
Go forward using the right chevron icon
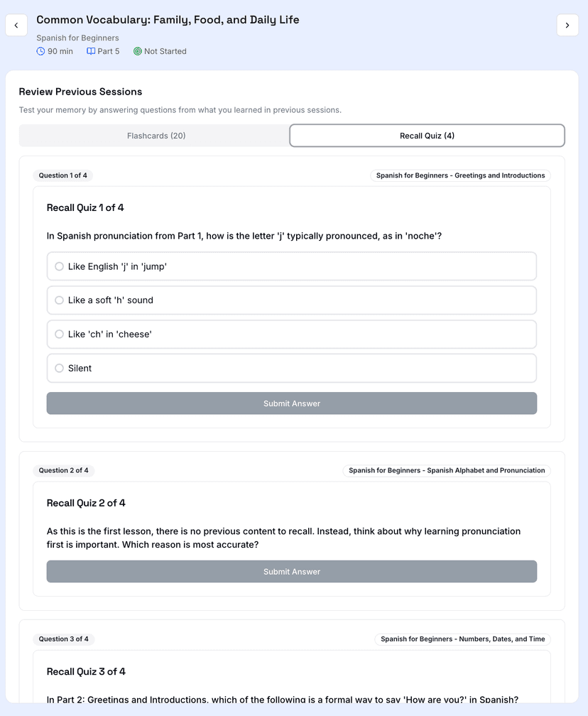point(567,25)
